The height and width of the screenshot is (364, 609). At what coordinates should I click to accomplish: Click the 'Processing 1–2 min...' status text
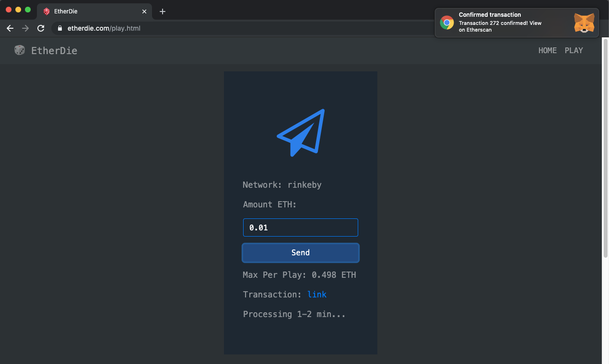pos(294,314)
